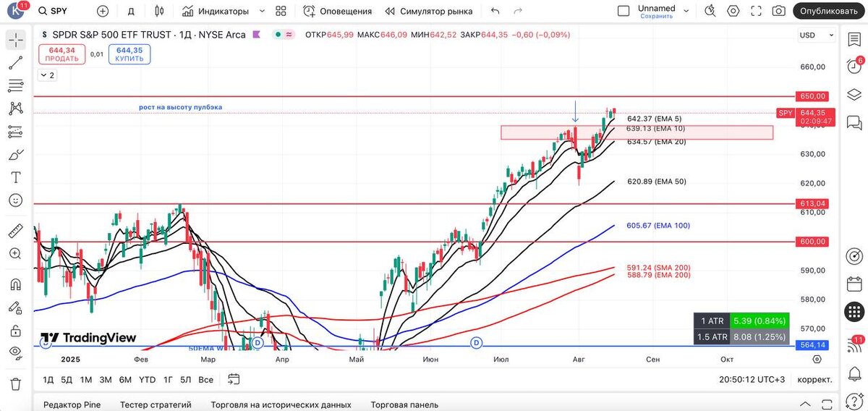Remove drawings with the trash icon
The image size is (868, 411).
coord(16,383)
